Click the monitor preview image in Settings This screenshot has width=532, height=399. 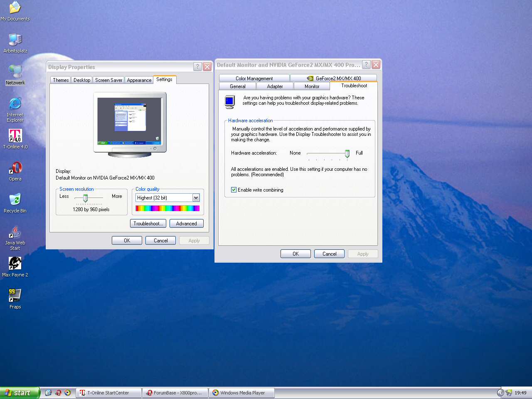(x=130, y=124)
